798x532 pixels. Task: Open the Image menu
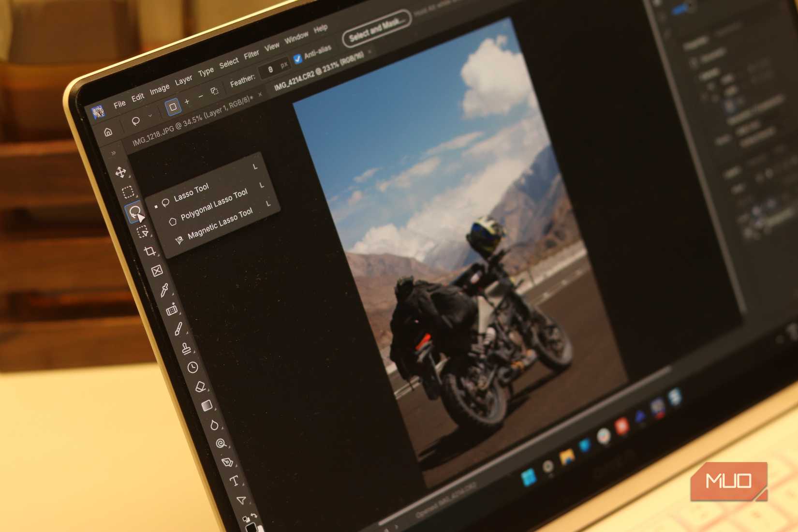tap(159, 89)
